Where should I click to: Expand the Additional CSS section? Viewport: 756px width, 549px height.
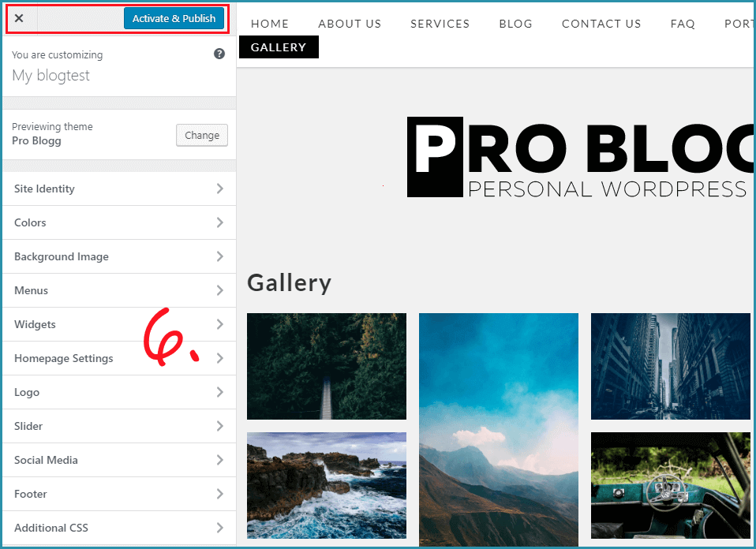click(x=119, y=528)
